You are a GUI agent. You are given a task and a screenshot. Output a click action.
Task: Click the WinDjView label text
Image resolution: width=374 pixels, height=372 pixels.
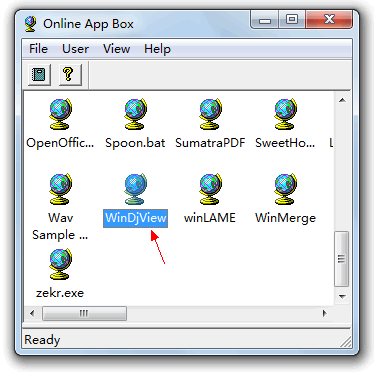coord(135,218)
